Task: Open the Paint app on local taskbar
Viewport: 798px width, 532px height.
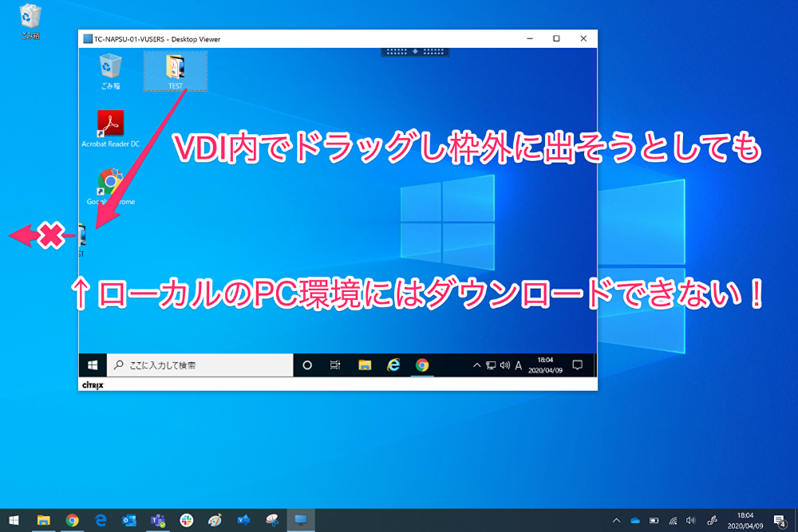Action: pos(215,520)
